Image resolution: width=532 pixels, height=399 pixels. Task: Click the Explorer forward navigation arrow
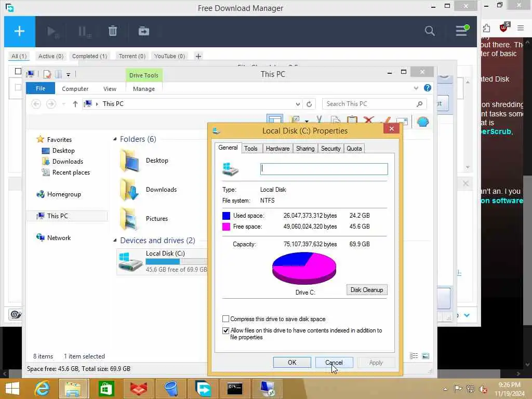coord(51,104)
